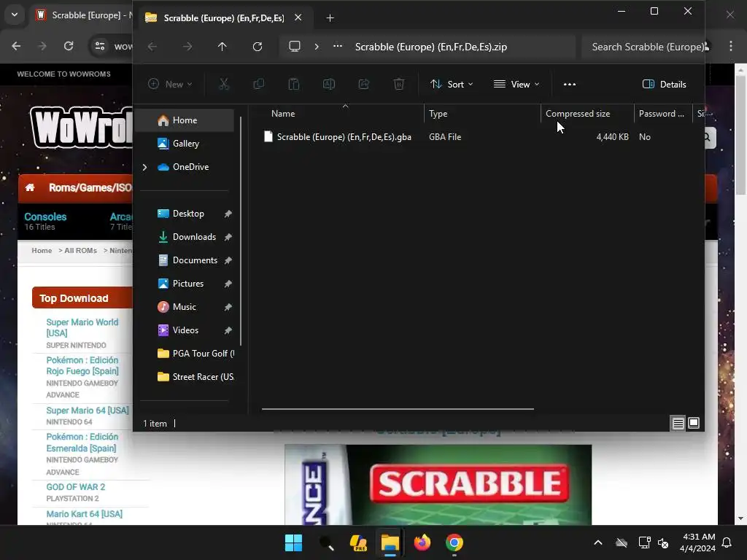Select Home in the navigation pane
The image size is (747, 560).
tap(185, 120)
